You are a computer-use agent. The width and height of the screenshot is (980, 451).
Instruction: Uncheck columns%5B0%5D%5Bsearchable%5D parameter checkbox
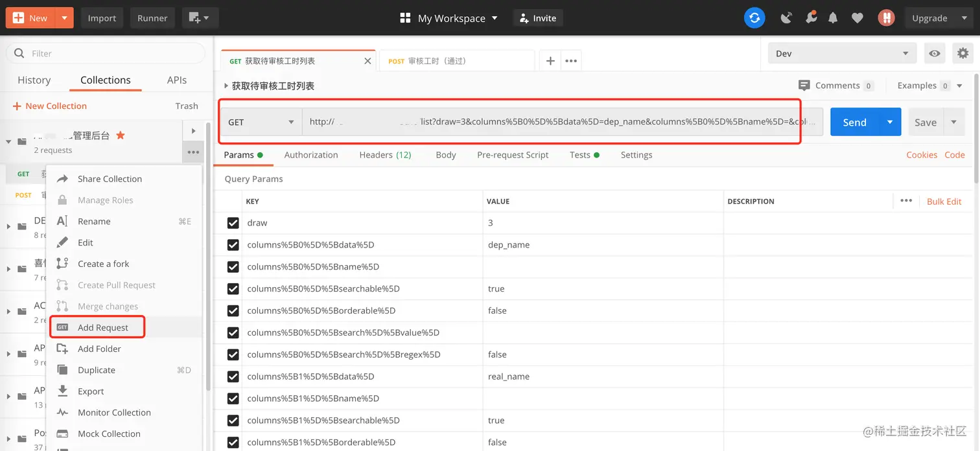pyautogui.click(x=233, y=289)
